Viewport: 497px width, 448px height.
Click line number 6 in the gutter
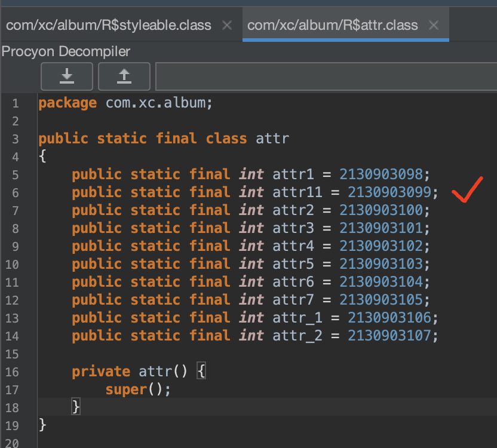[15, 192]
